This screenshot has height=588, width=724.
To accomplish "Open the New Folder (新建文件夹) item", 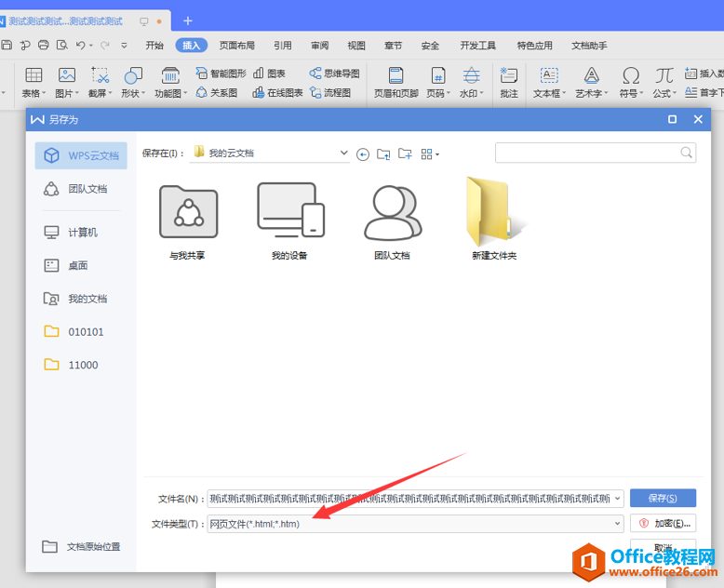I will 494,219.
